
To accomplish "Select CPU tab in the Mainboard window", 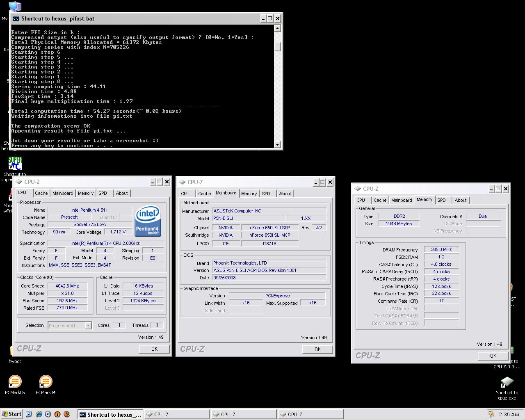I will point(185,194).
